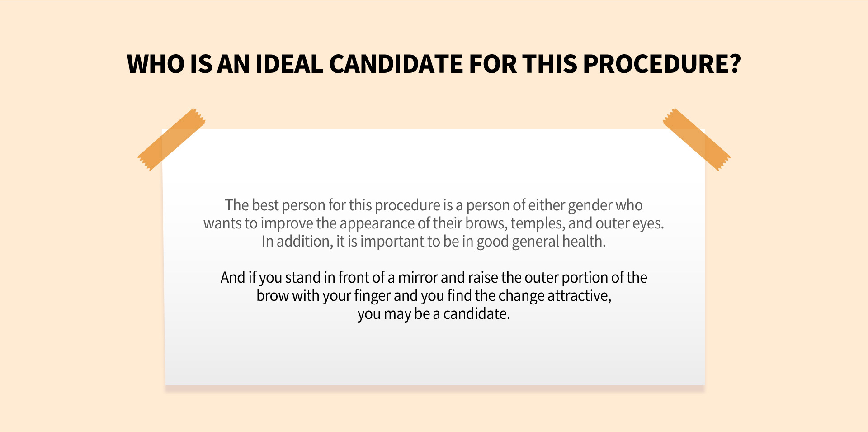868x432 pixels.
Task: Click the right orange tape strip
Action: click(x=697, y=139)
